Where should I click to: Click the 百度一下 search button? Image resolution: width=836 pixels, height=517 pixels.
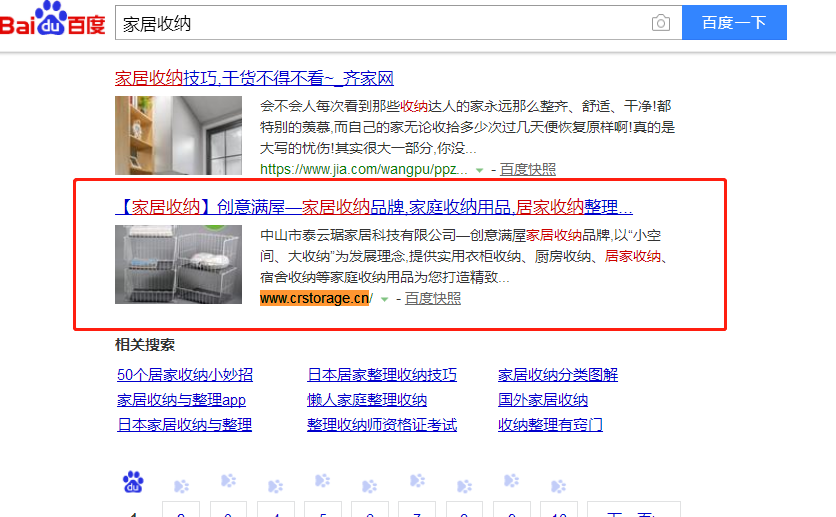[x=734, y=22]
